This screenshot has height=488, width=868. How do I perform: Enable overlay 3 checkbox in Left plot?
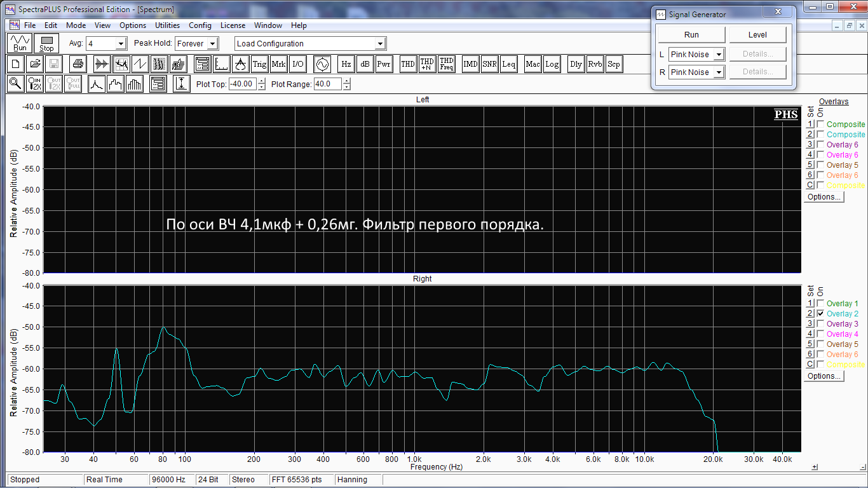point(820,145)
